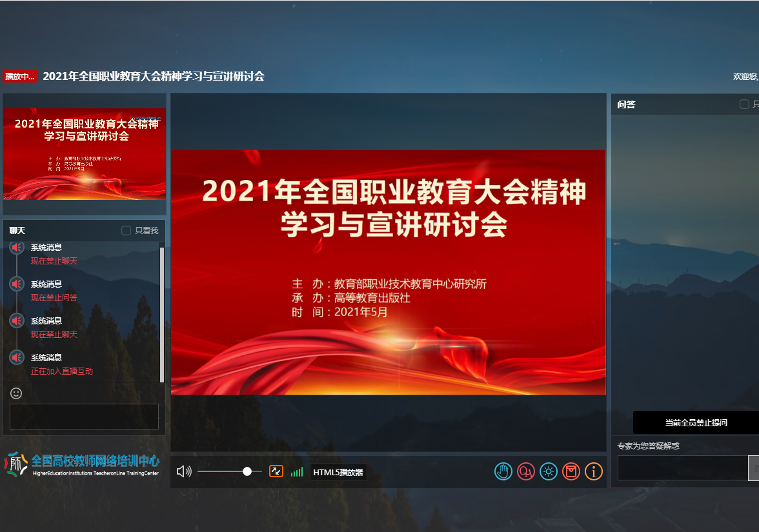This screenshot has width=759, height=532.
Task: Click the HTML5播放器 player button
Action: click(338, 472)
